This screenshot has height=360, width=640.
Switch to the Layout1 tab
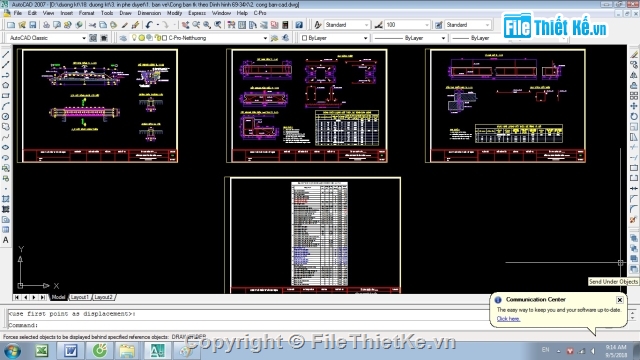[79, 297]
